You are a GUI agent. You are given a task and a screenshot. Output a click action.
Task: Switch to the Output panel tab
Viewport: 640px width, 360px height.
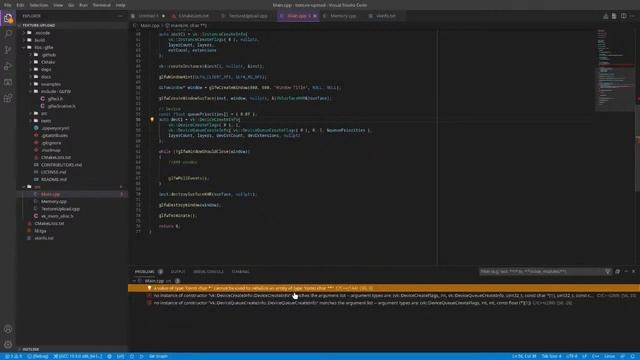tap(178, 272)
